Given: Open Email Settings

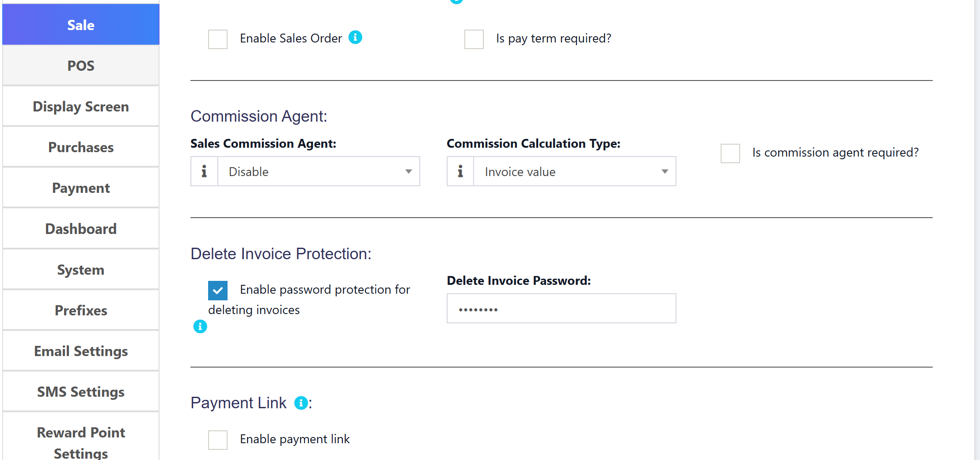Looking at the screenshot, I should (x=80, y=351).
